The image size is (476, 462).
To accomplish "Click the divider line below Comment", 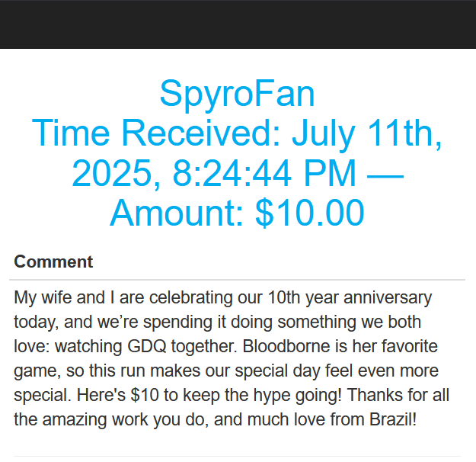I will (x=237, y=279).
